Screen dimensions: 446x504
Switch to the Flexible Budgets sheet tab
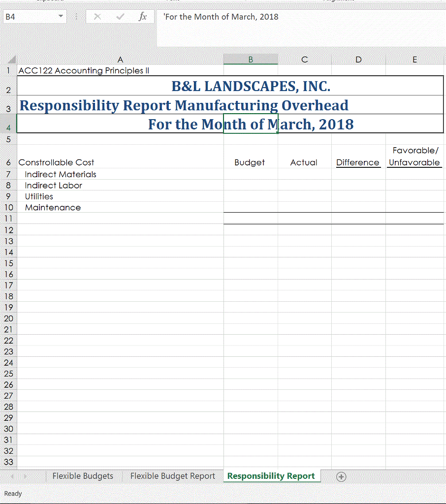coord(83,476)
